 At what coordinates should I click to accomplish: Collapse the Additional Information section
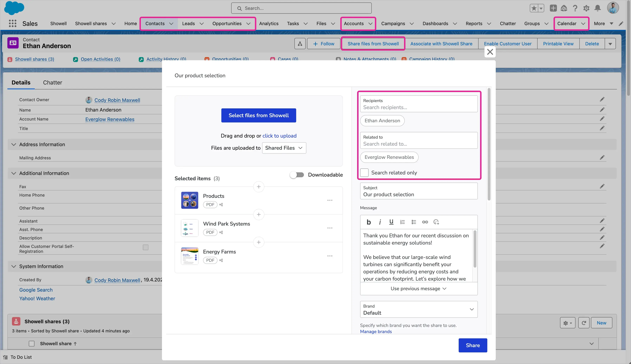(x=14, y=173)
